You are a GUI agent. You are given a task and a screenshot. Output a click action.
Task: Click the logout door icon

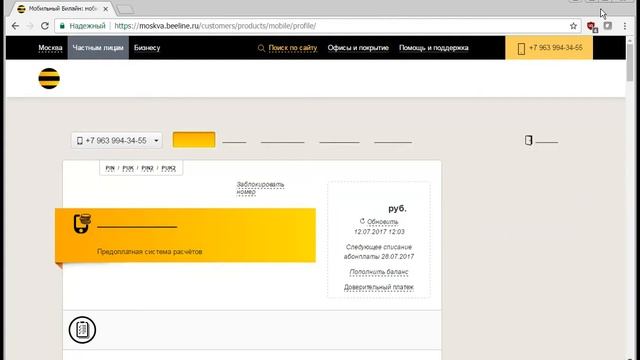[x=529, y=140]
